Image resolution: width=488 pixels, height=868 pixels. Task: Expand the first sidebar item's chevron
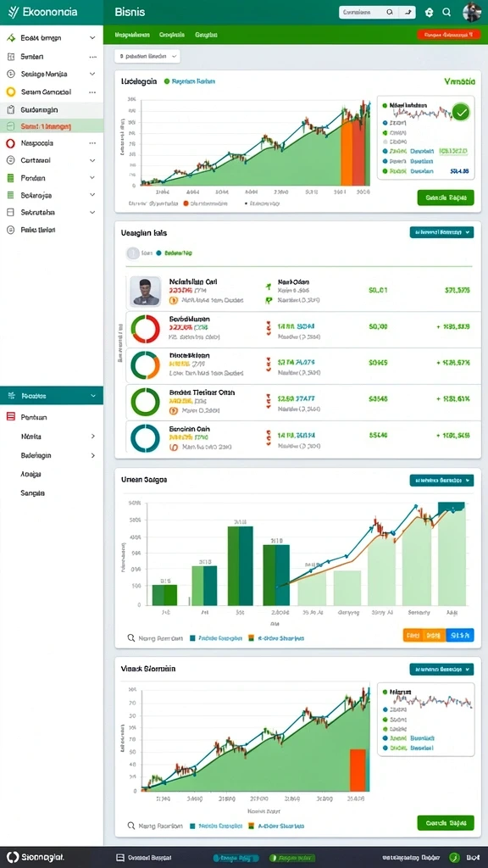(x=92, y=38)
